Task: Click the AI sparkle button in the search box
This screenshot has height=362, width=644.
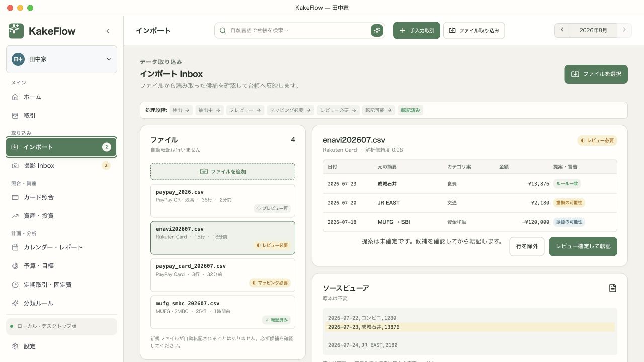Action: [x=377, y=30]
